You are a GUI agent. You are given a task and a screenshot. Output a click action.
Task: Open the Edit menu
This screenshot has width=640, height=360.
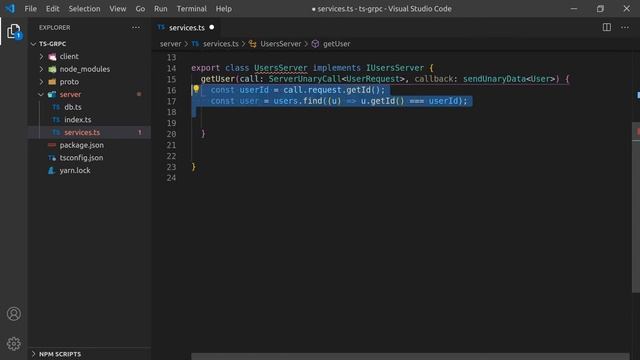(52, 9)
